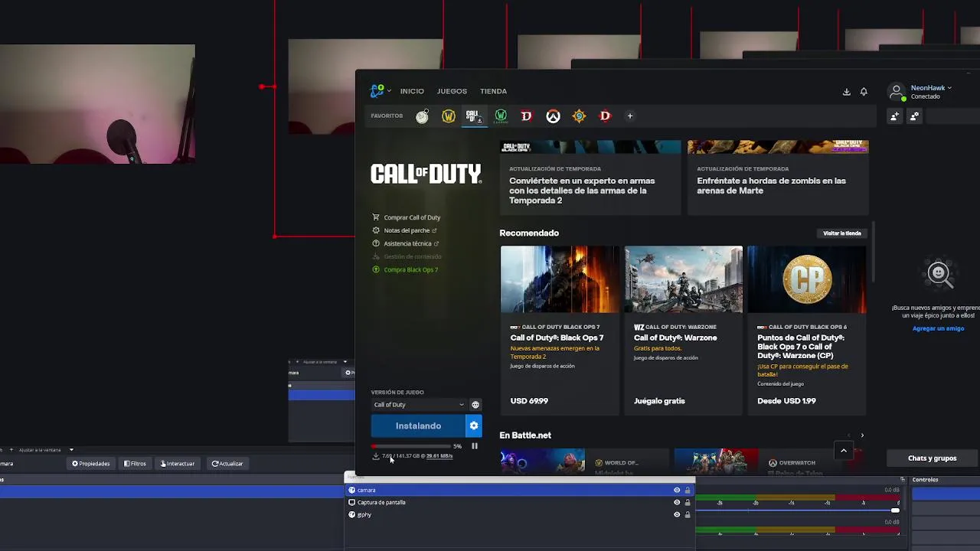The height and width of the screenshot is (551, 980).
Task: Click Actualizar in OBS toolbar
Action: tap(227, 464)
